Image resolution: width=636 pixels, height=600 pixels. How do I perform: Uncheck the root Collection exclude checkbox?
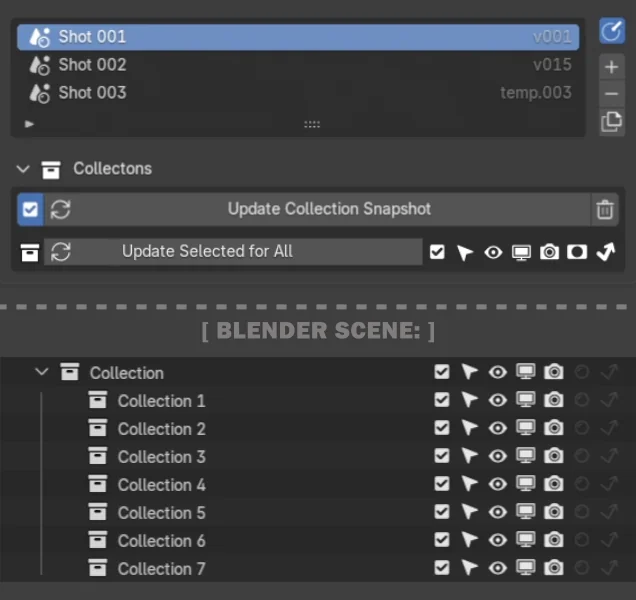click(x=442, y=372)
